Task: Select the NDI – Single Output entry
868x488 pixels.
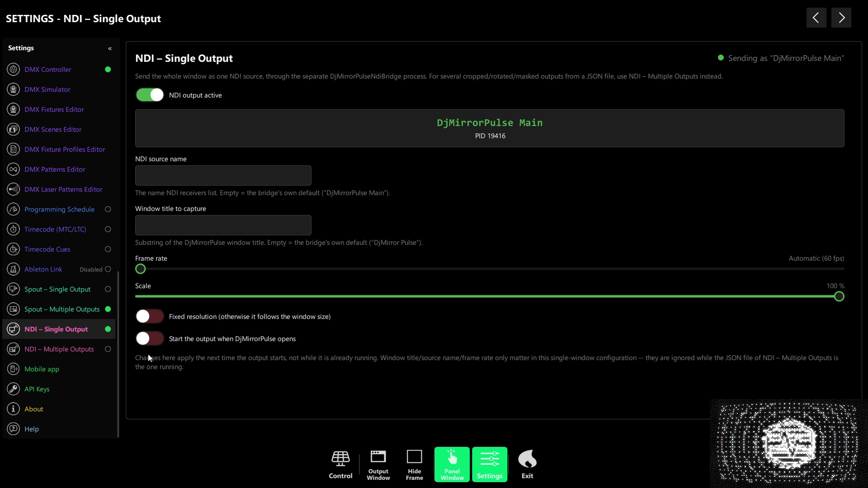Action: 59,329
